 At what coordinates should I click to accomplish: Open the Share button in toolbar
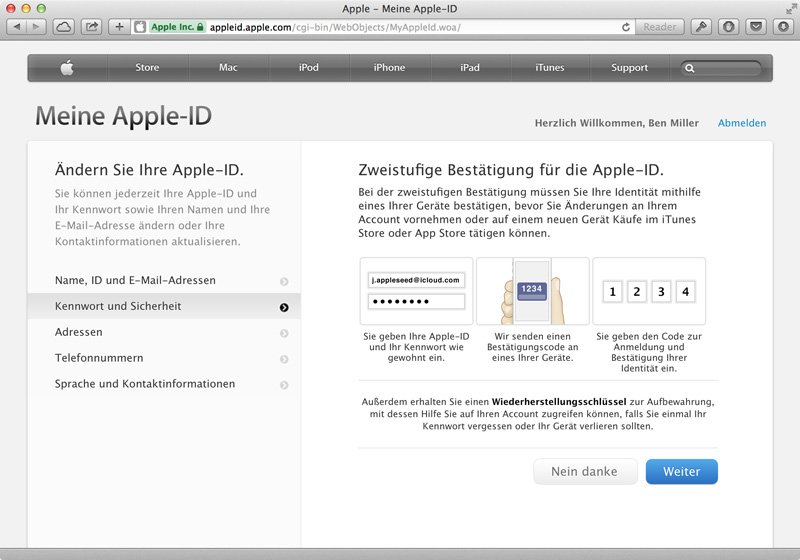click(x=92, y=27)
